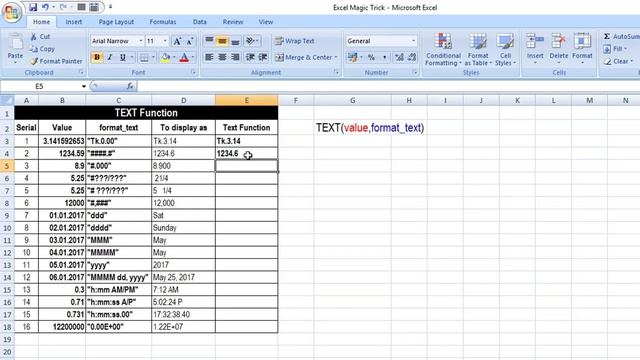The image size is (640, 360).
Task: Switch to the Review tab
Action: [233, 22]
